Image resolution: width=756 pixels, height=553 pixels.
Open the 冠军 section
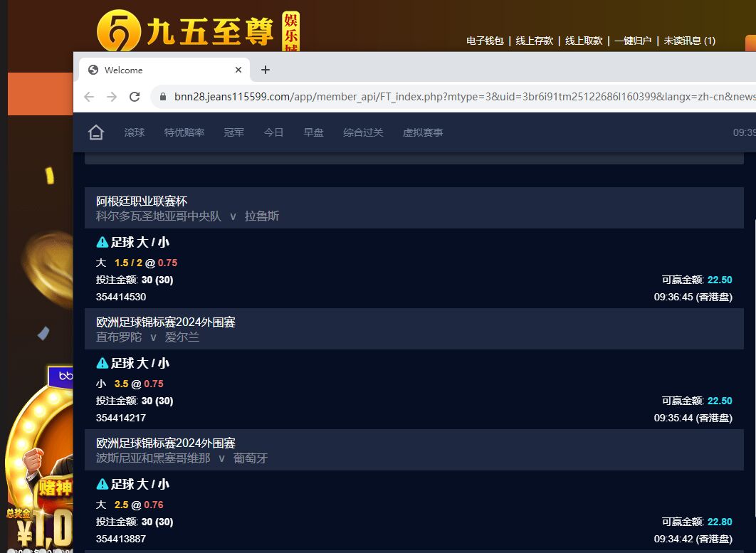point(233,132)
